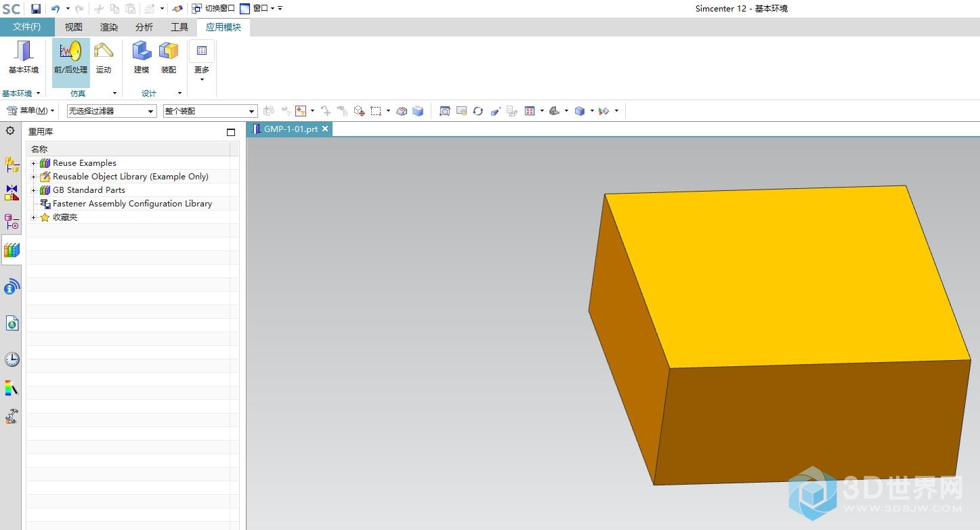Select Fastener Assembly Configuration Library

coord(132,204)
